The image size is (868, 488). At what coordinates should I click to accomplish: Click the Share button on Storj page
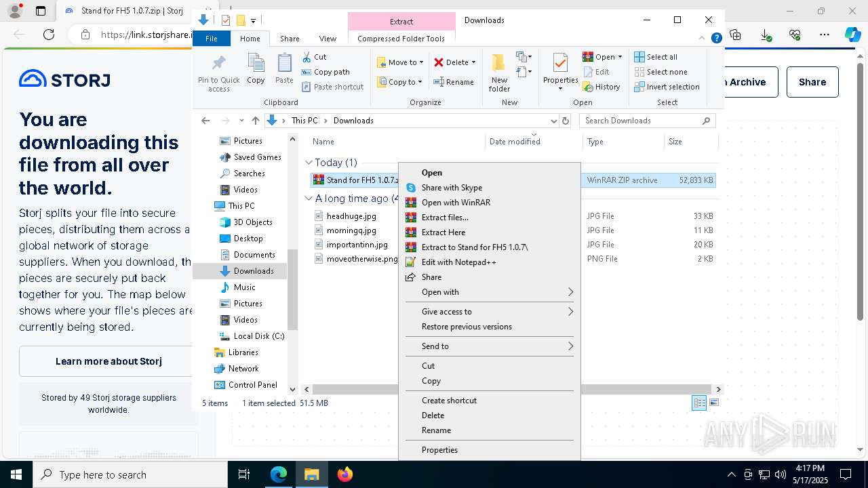click(x=812, y=82)
